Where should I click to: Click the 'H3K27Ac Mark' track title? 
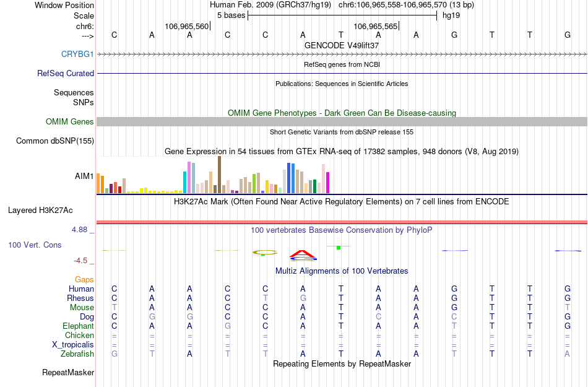click(342, 201)
